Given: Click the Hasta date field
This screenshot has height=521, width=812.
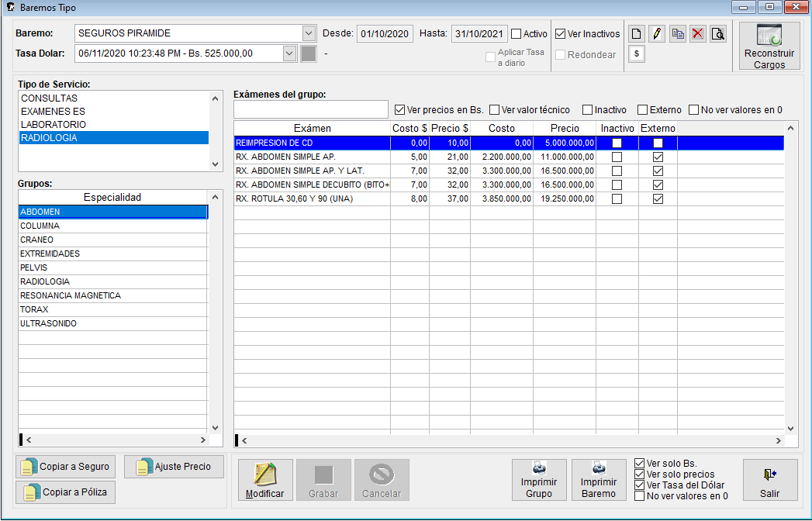Looking at the screenshot, I should click(x=479, y=33).
